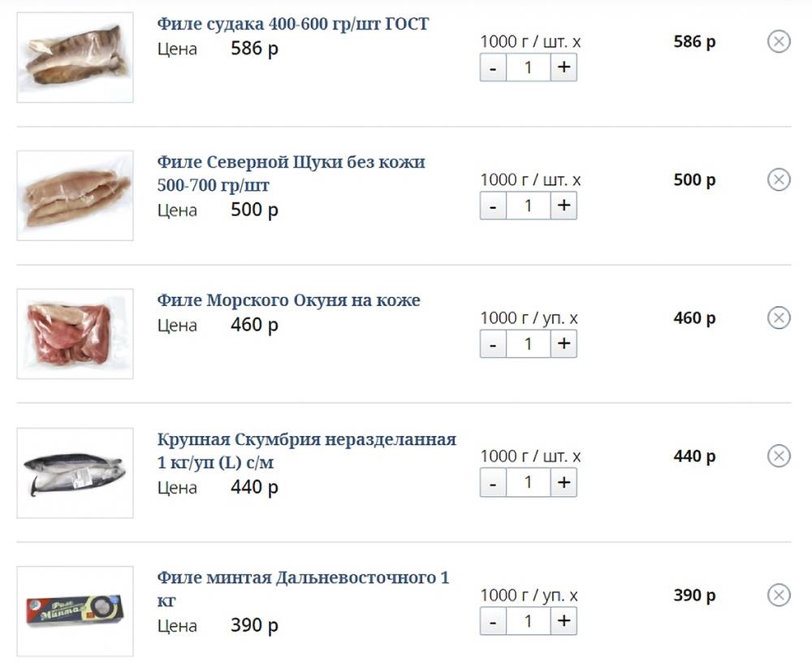Click the Филе судака product thumbnail
The width and height of the screenshot is (812, 669).
pyautogui.click(x=75, y=57)
